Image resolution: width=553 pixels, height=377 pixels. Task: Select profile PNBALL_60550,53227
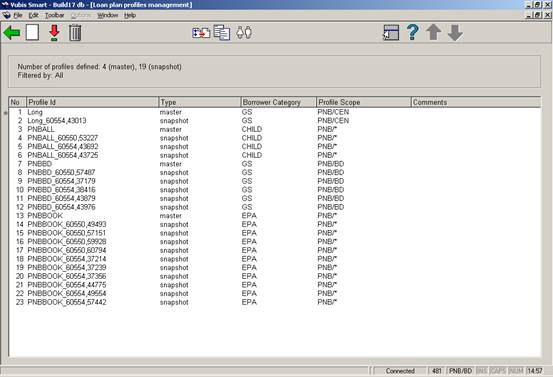click(275, 138)
